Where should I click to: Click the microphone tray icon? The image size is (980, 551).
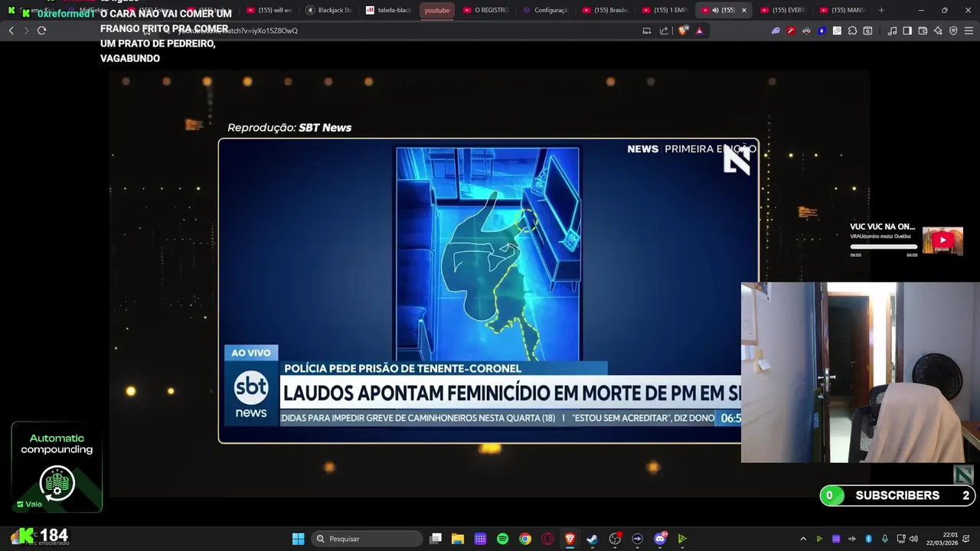885,539
